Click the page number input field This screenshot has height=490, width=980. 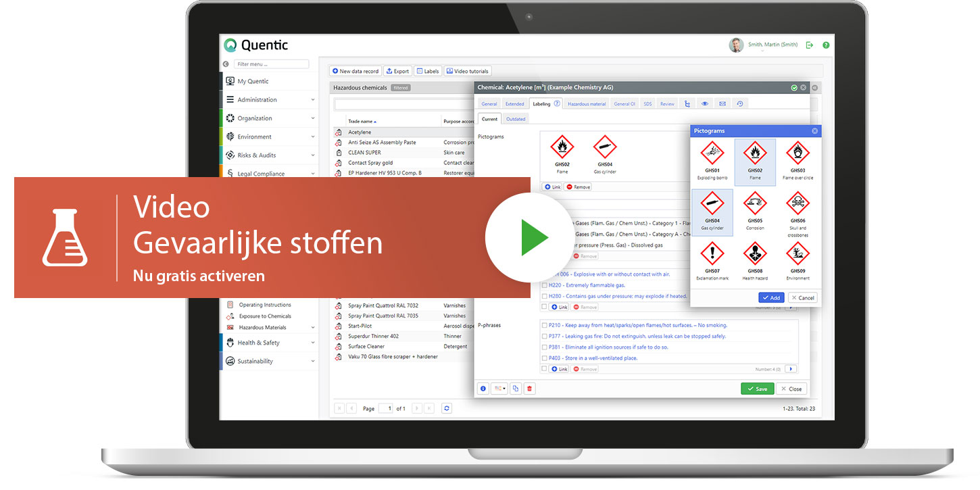(385, 408)
